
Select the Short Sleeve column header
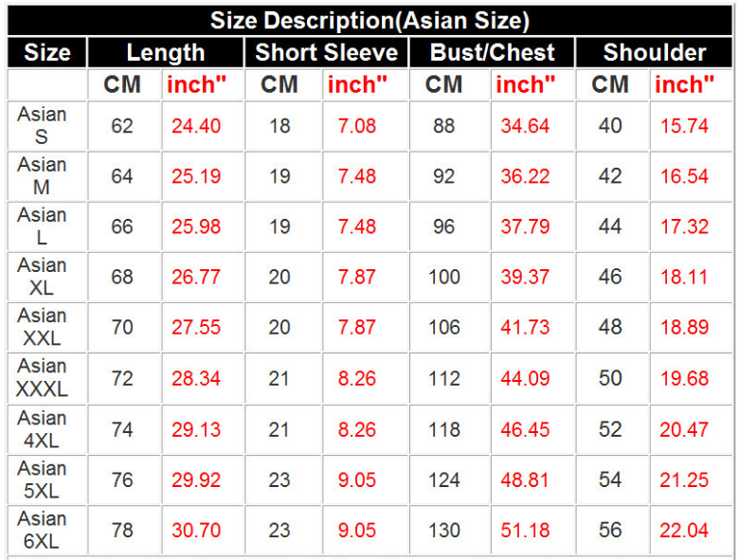pos(326,52)
